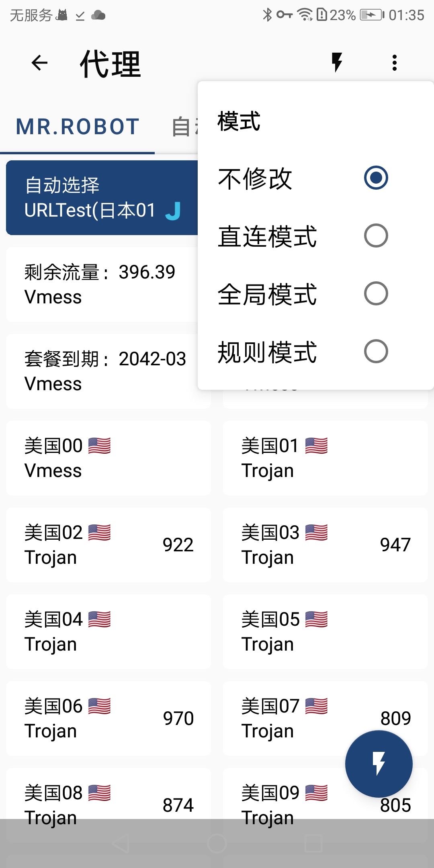Tap the floating lightning speed-test button
The image size is (434, 868).
click(x=379, y=764)
